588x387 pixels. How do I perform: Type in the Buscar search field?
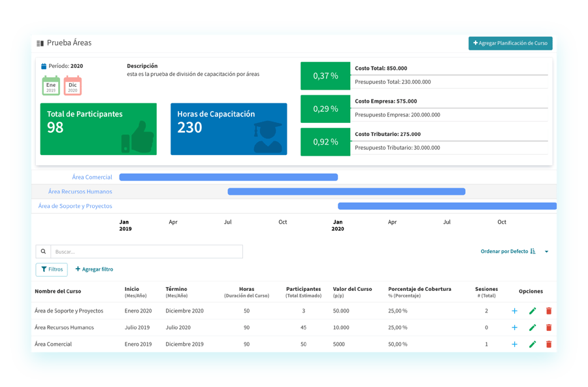(146, 252)
